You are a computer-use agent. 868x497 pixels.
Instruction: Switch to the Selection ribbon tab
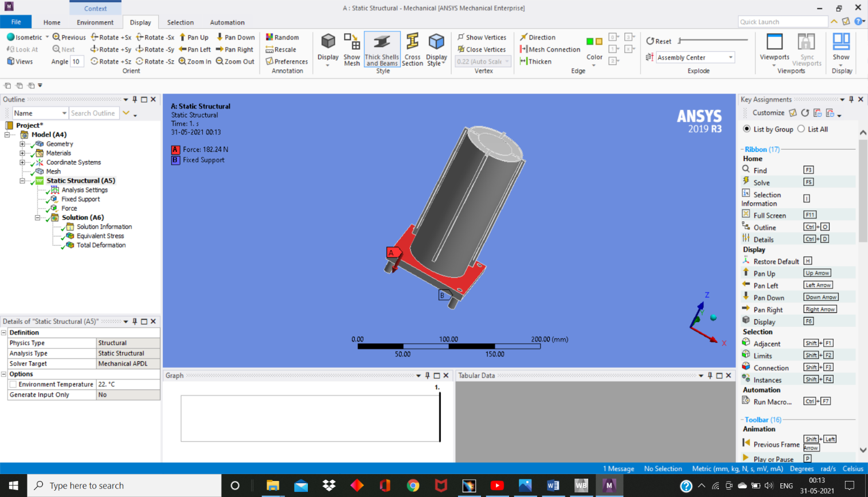point(180,22)
